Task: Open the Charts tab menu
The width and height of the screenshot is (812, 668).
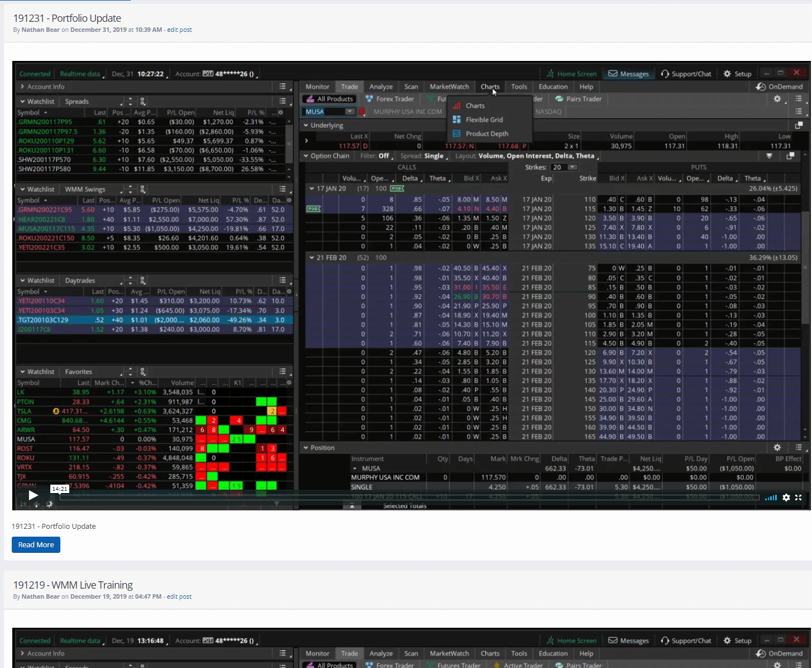Action: [x=490, y=87]
